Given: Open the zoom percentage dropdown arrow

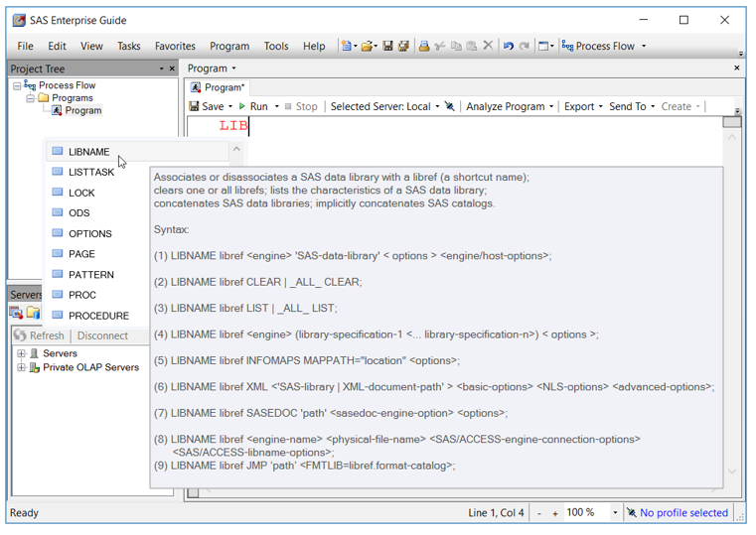Looking at the screenshot, I should pos(615,513).
